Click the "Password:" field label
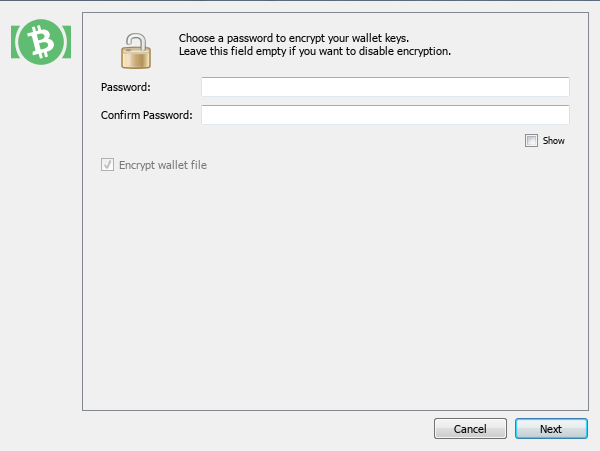This screenshot has height=451, width=600. (126, 87)
